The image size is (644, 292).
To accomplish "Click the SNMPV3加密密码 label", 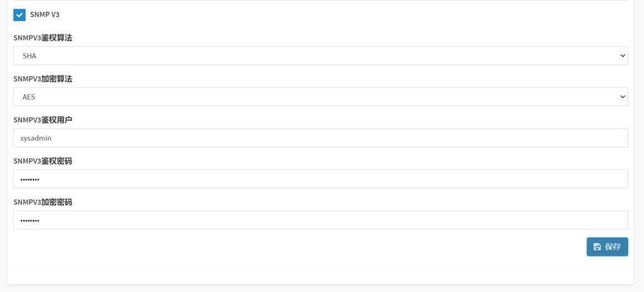I will tap(43, 202).
